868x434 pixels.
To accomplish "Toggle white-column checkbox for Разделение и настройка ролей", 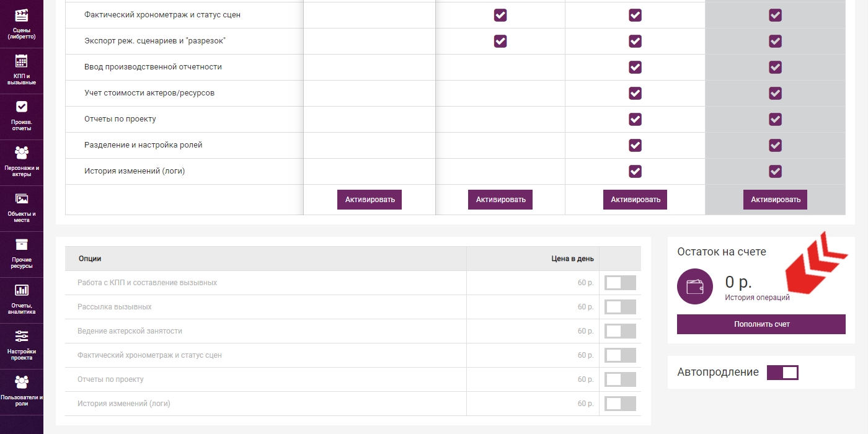I will pos(635,145).
